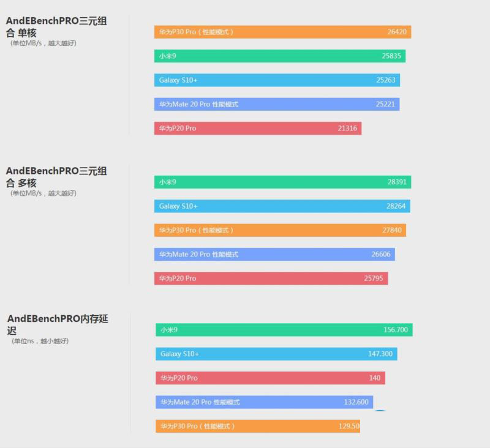
Task: Click the 小米9 bar showing 25835
Action: [279, 56]
